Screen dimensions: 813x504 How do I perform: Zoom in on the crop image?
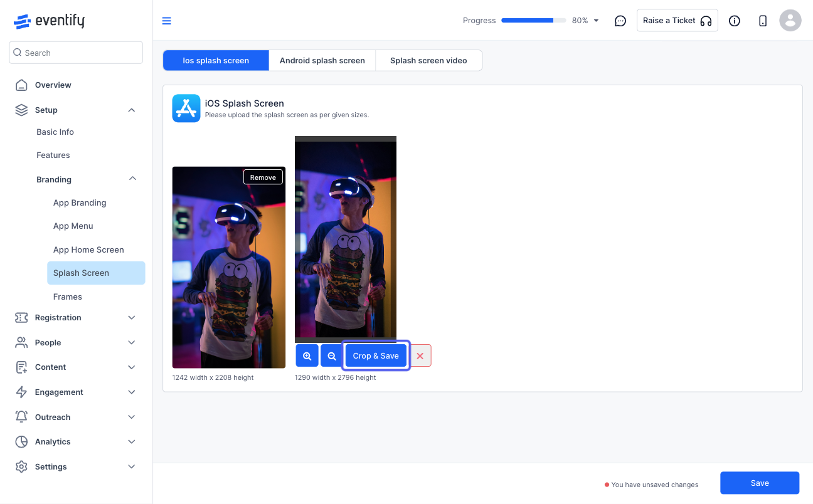(307, 356)
